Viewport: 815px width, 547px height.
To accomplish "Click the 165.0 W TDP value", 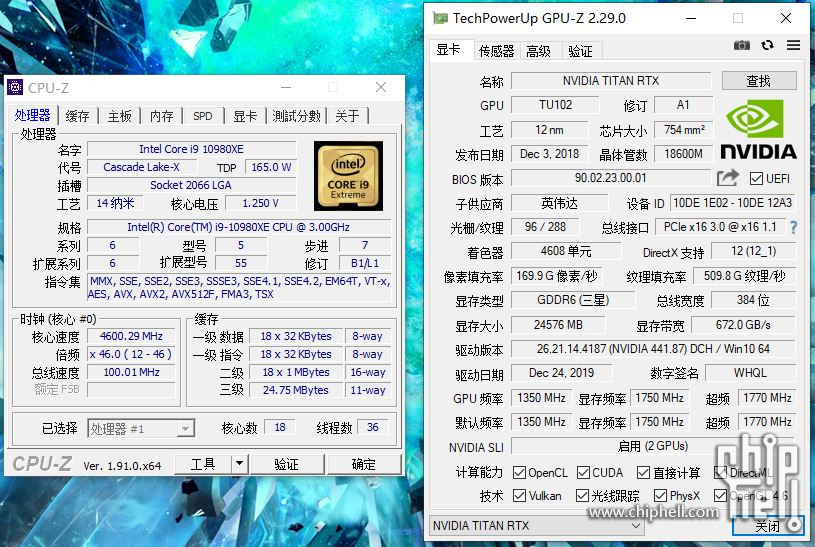I will pyautogui.click(x=271, y=167).
